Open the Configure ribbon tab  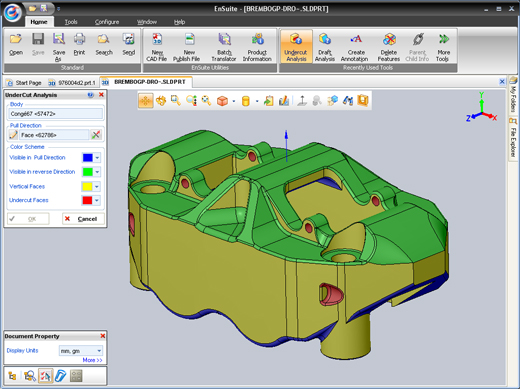(107, 22)
